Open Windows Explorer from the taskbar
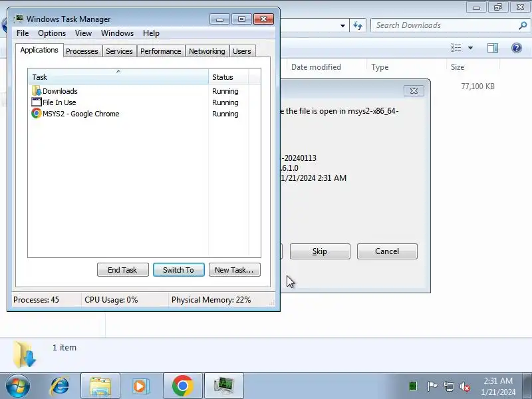 pos(100,386)
